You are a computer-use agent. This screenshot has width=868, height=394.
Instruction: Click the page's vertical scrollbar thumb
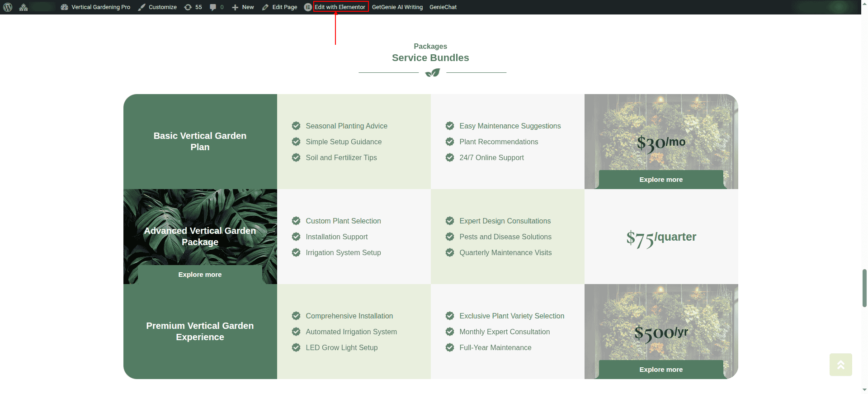864,288
